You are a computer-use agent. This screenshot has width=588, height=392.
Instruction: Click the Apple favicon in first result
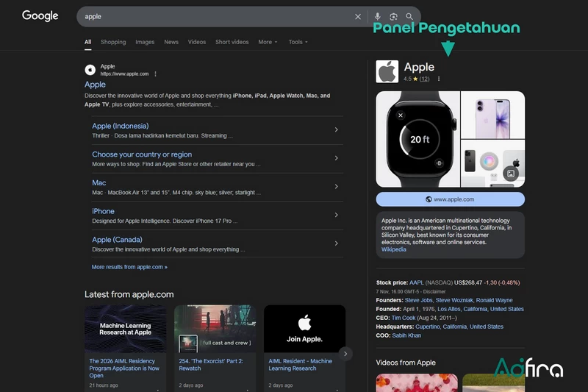click(90, 70)
